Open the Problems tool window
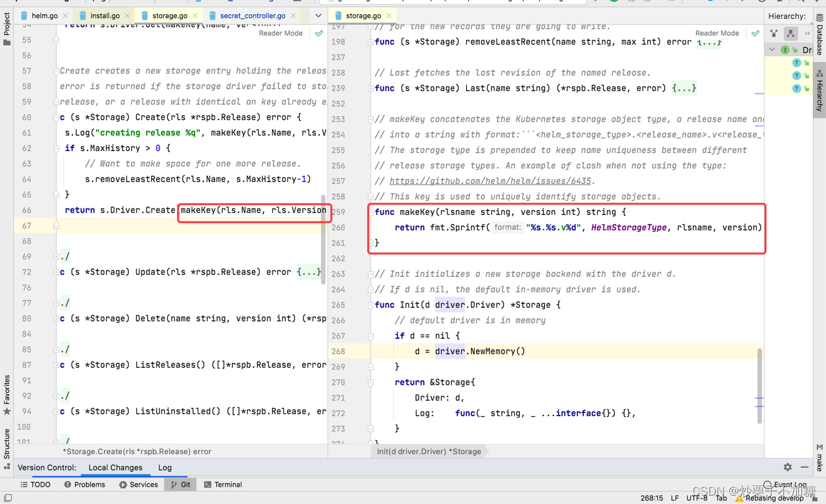Screen dimensions: 826x504 (84, 485)
